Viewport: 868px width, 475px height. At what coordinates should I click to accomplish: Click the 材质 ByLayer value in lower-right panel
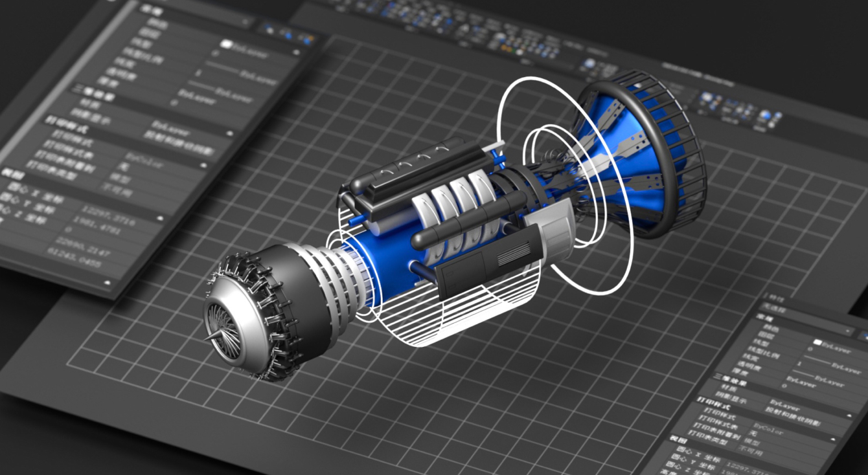coord(784,404)
